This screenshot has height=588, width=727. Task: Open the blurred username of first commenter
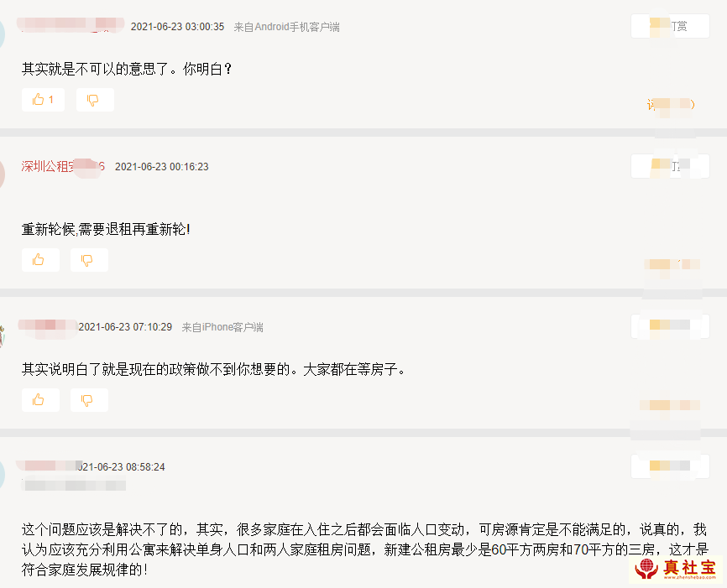pos(71,24)
